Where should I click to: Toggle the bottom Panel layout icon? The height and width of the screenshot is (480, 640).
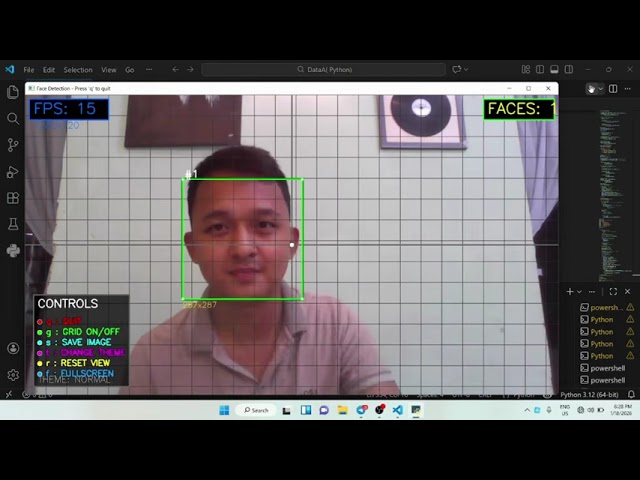(554, 69)
